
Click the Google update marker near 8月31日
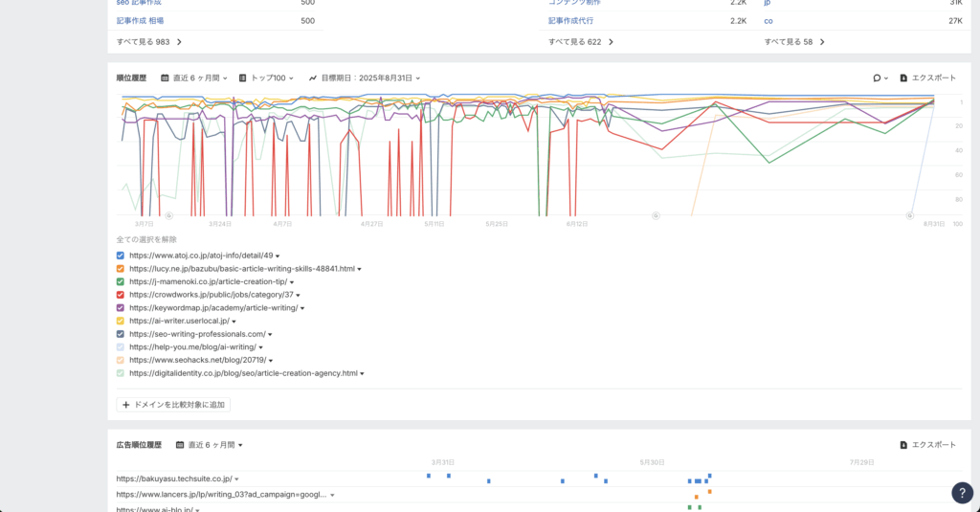(x=909, y=215)
